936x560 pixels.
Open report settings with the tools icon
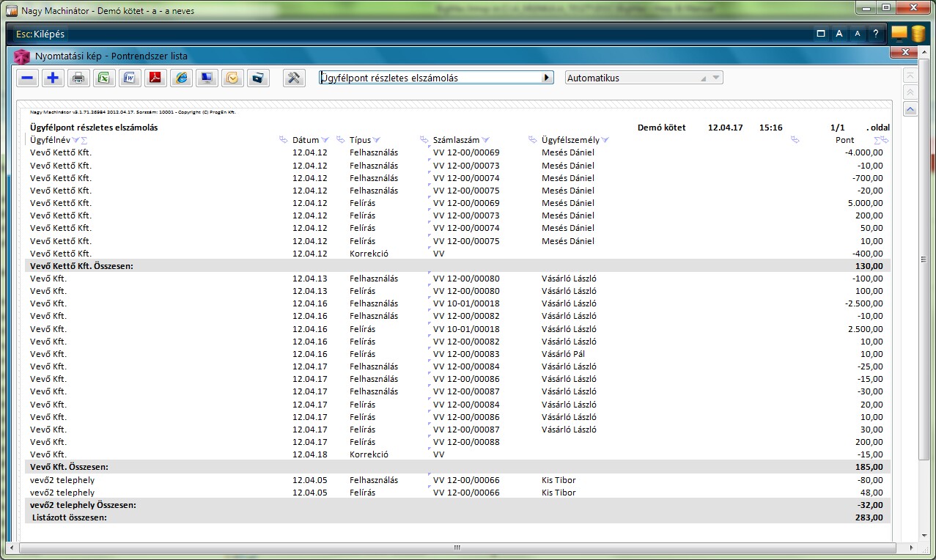click(294, 78)
